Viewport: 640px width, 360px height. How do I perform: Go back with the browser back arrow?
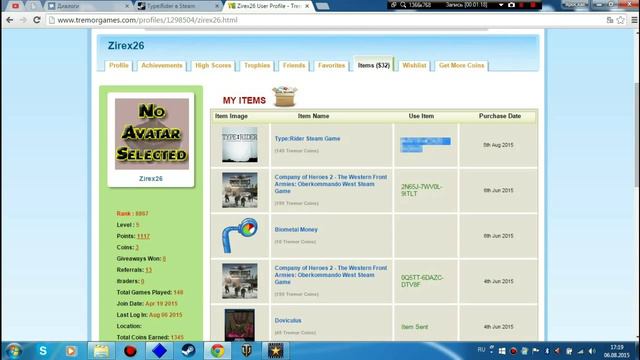10,20
